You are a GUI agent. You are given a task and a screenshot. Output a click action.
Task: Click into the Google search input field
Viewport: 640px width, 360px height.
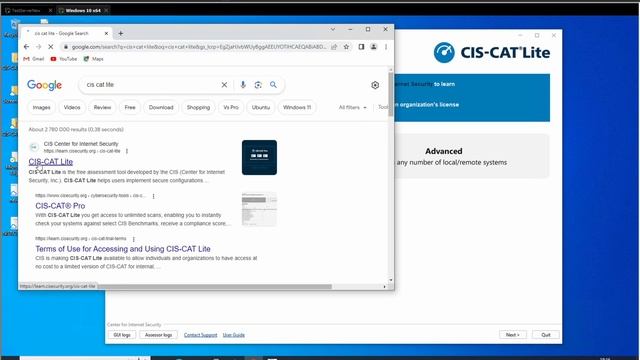coord(151,85)
